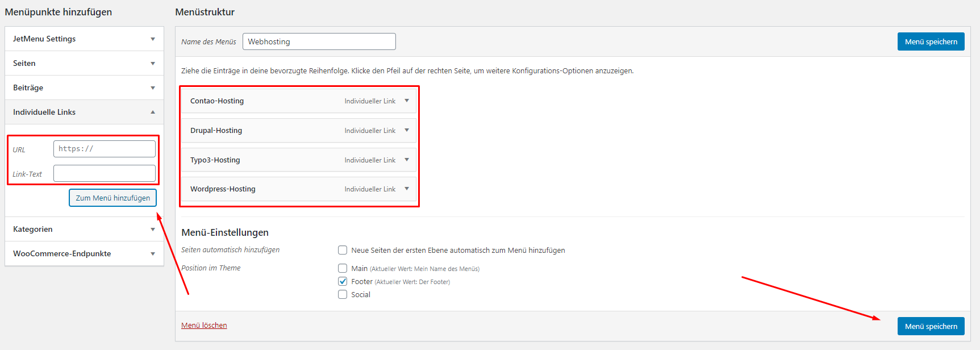Click the bottom Menü speichern button

click(931, 326)
